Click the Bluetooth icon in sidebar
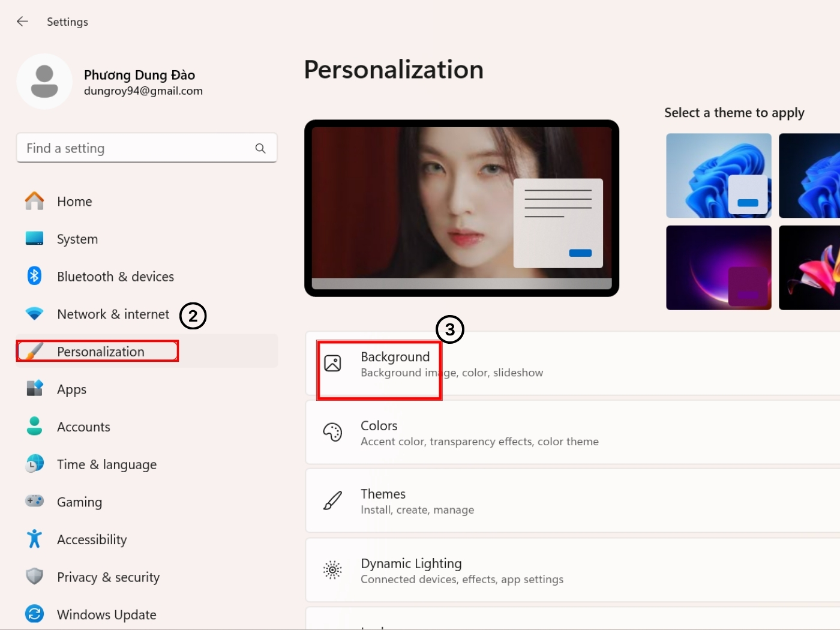Image resolution: width=840 pixels, height=630 pixels. coord(34,276)
